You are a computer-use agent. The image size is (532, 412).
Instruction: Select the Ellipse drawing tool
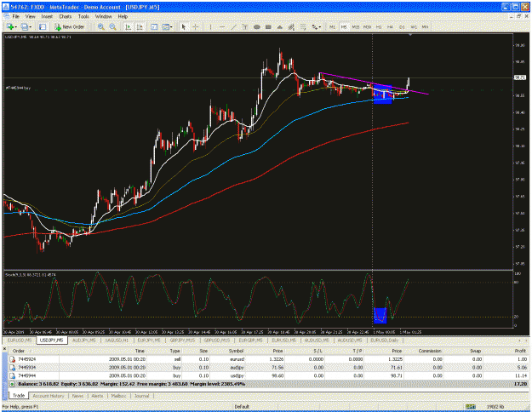click(256, 26)
